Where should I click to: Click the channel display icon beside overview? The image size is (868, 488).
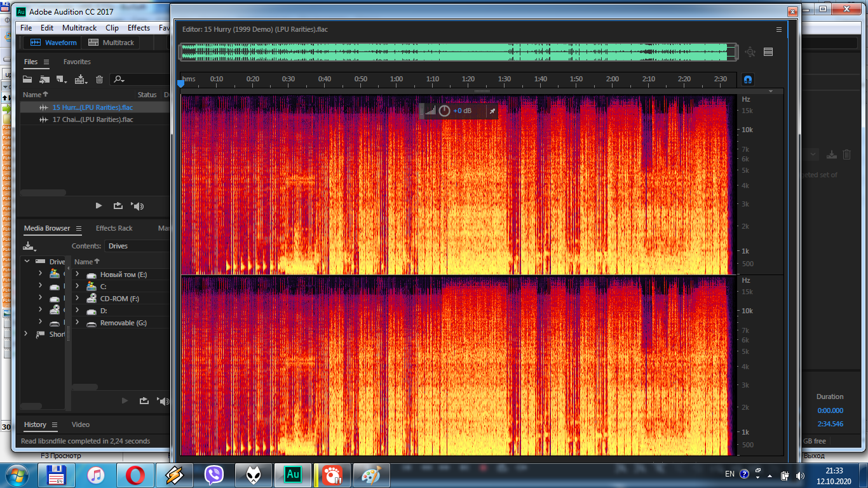tap(768, 52)
